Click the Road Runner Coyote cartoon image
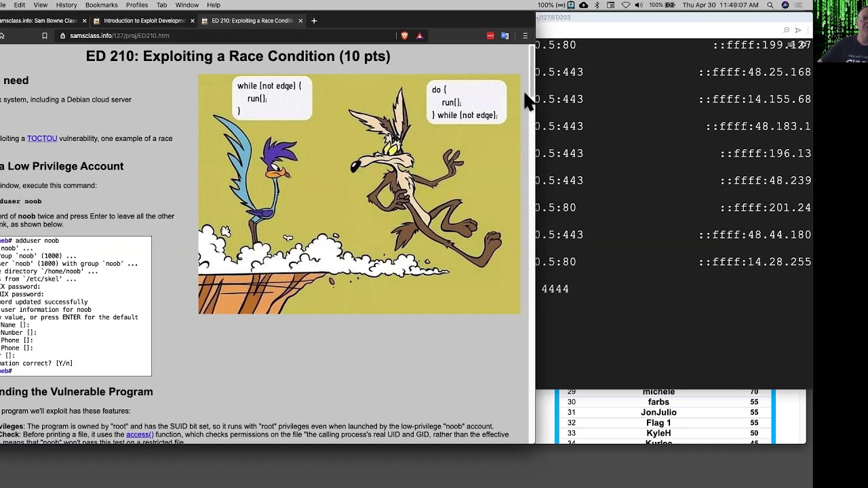Viewport: 868px width, 488px height. (x=359, y=194)
